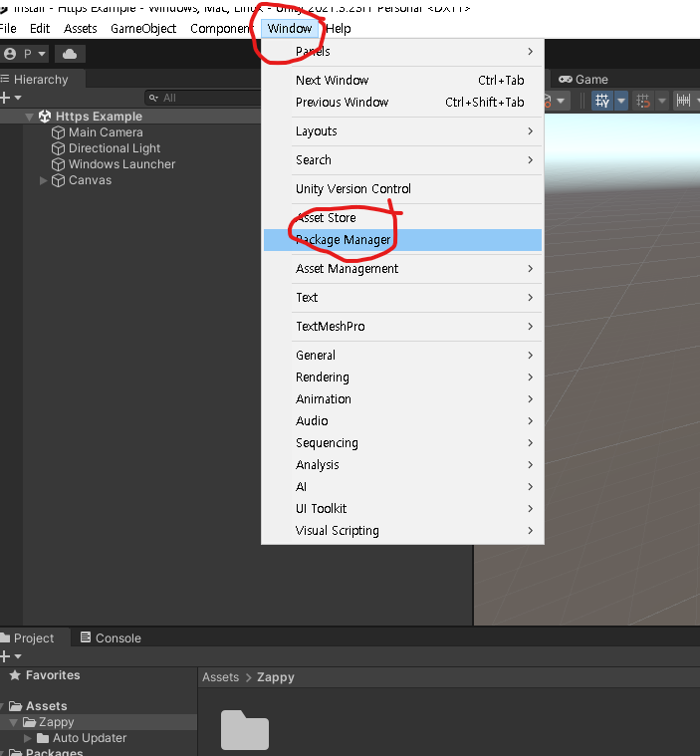Screen dimensions: 700x756
Task: Open Layouts submenu
Action: [x=402, y=131]
